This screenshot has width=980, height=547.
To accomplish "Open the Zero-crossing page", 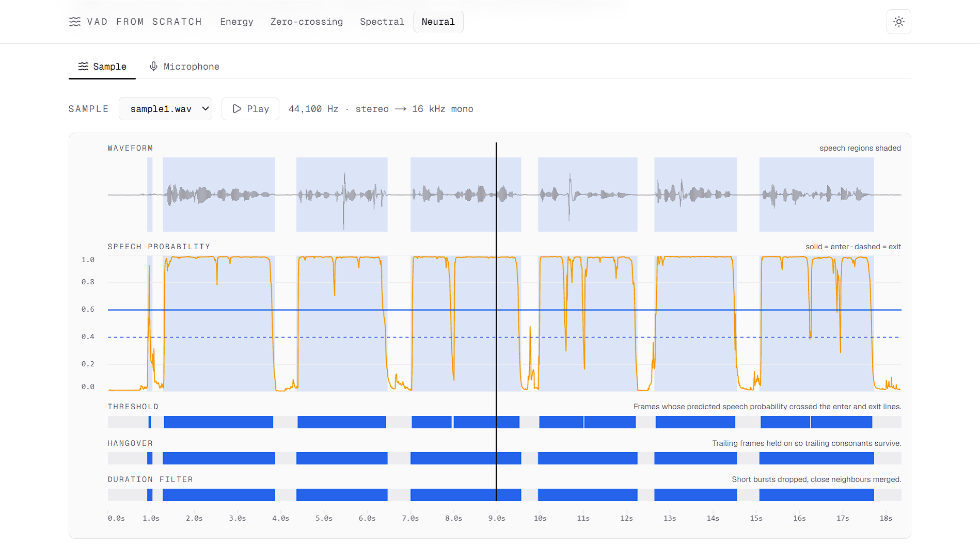I will pyautogui.click(x=307, y=22).
